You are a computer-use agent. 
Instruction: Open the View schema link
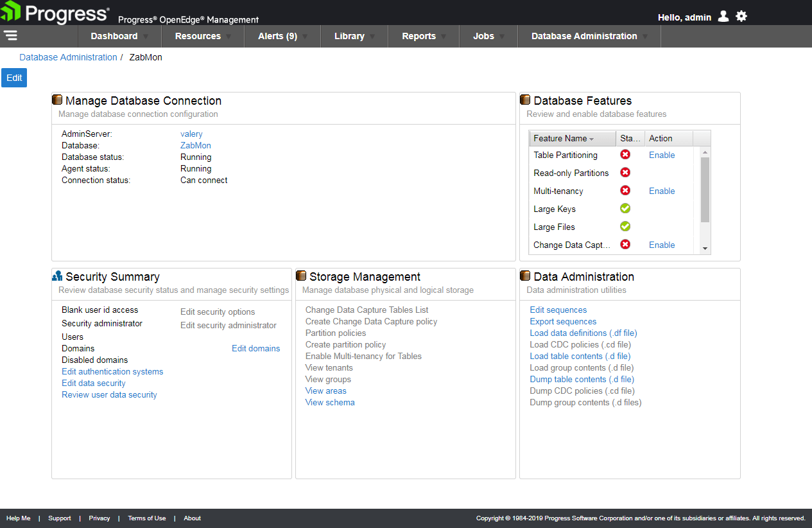(x=330, y=402)
